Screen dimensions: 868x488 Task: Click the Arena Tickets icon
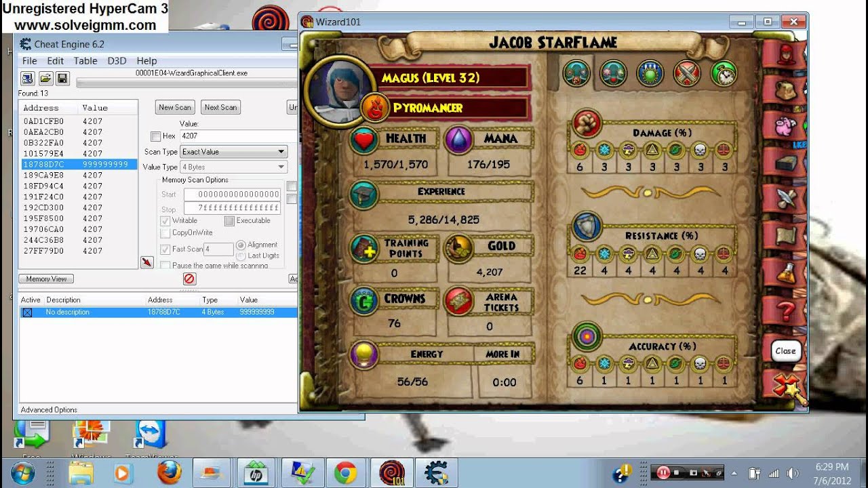coord(458,302)
